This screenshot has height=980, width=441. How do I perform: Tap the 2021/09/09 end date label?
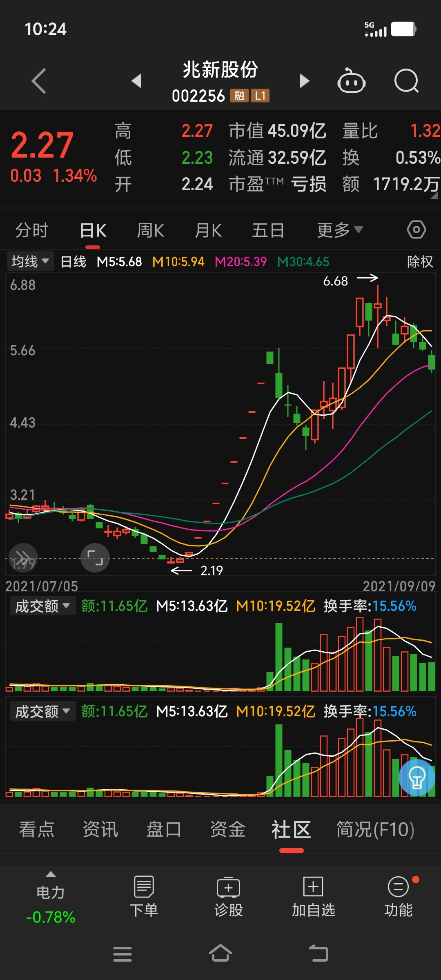(399, 586)
